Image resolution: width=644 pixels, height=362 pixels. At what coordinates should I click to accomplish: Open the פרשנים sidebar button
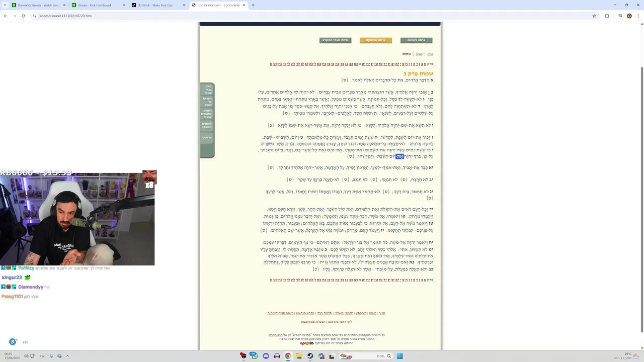207,137
